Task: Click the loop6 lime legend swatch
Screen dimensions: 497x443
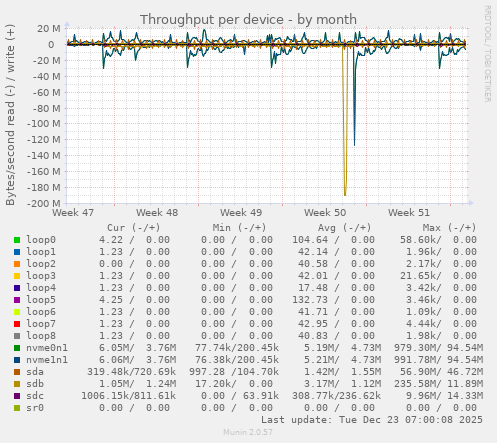Action: coord(17,312)
